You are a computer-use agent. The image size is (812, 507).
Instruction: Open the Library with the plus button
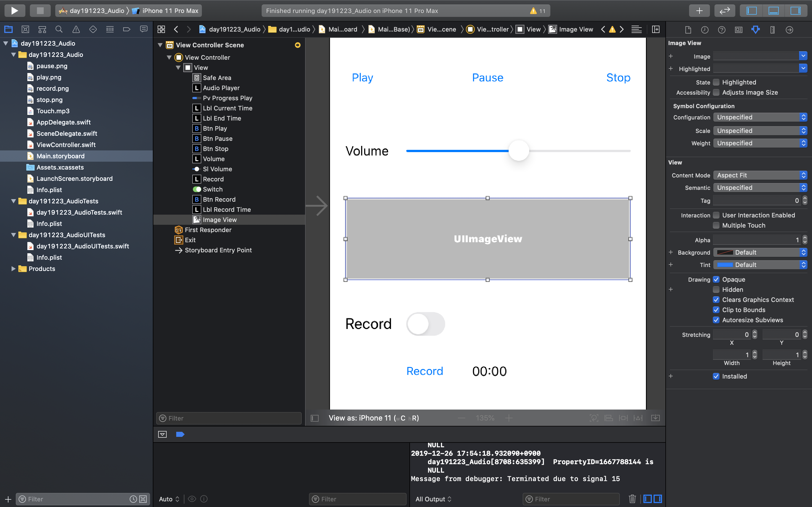point(699,11)
